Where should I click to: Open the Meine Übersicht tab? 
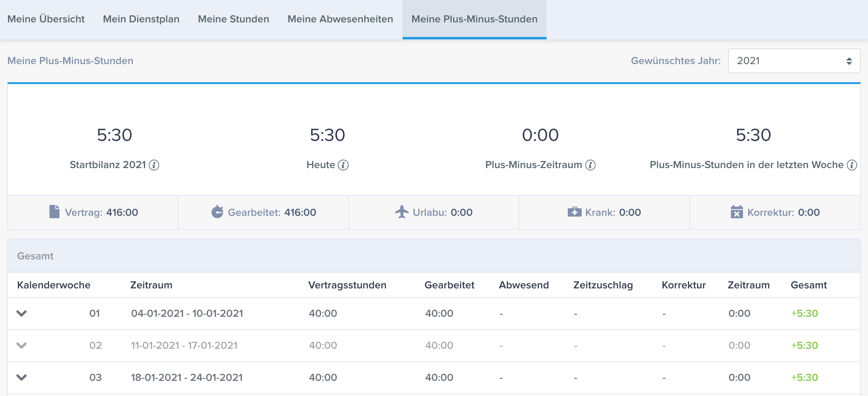(x=46, y=19)
